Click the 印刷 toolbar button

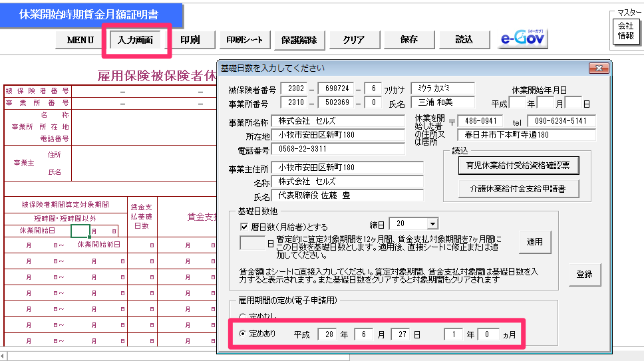point(190,40)
